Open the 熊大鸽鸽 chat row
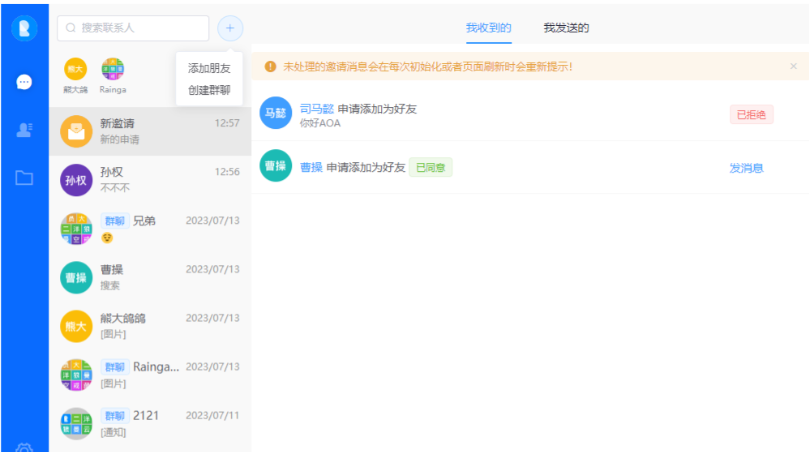 [x=150, y=326]
